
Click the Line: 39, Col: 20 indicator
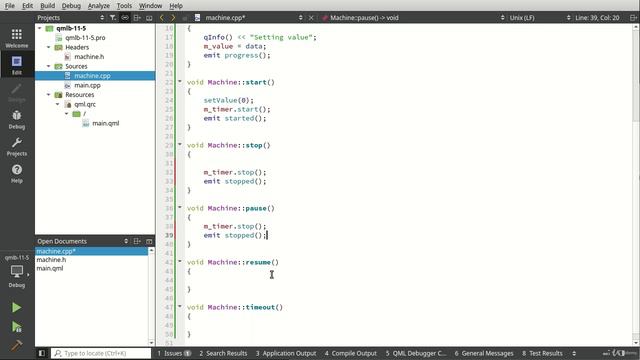(597, 18)
